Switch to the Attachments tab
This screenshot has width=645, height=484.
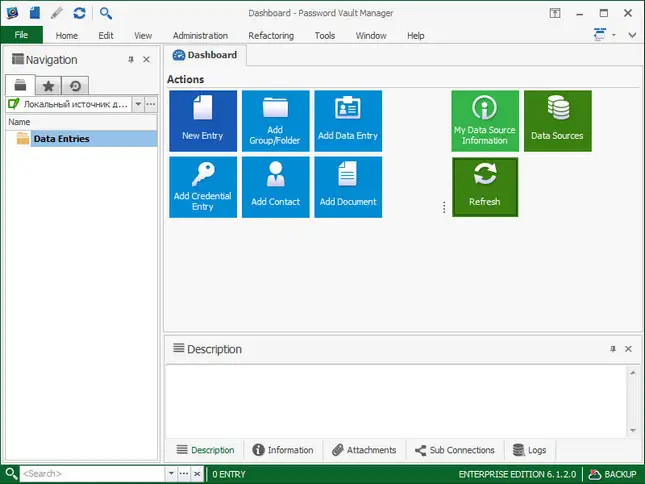point(364,450)
